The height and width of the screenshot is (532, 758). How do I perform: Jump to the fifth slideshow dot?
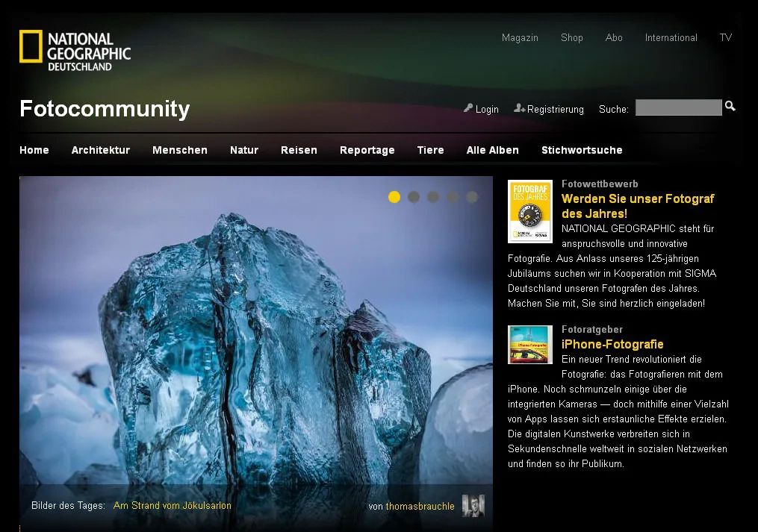[x=471, y=197]
